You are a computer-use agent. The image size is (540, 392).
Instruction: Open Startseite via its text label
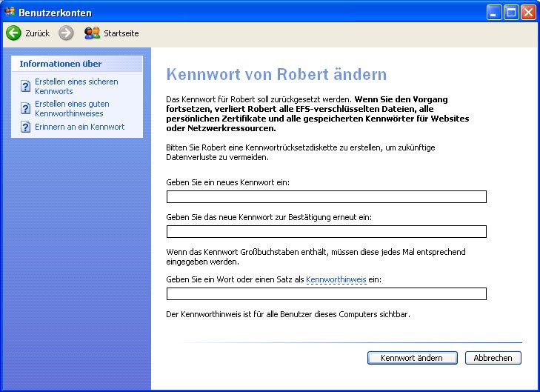[121, 33]
